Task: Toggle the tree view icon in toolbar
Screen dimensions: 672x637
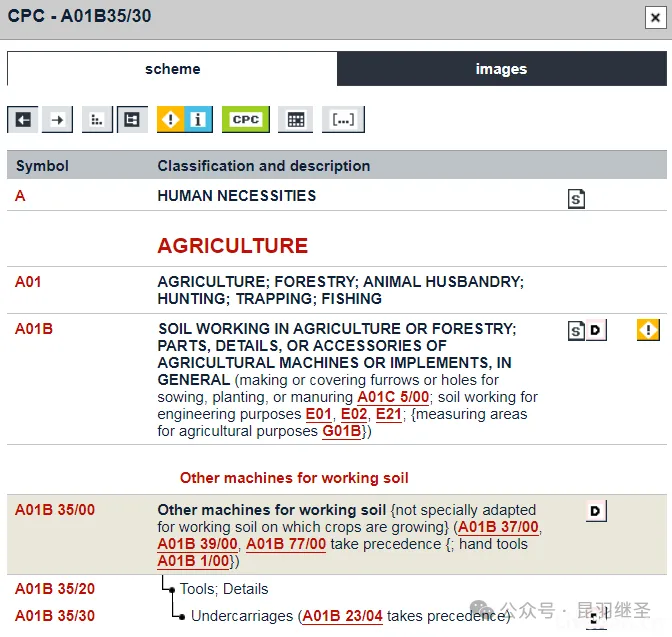Action: point(131,120)
